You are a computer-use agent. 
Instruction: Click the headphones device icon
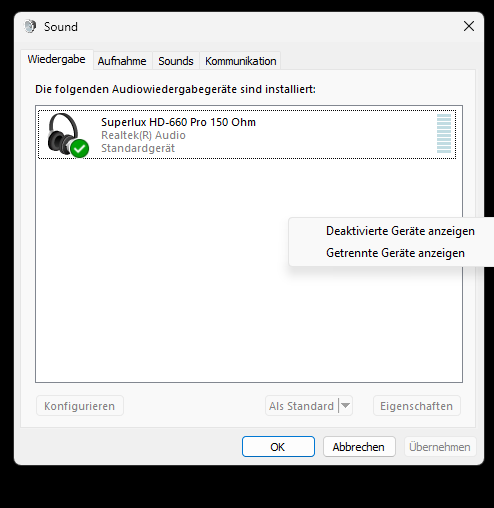pos(65,134)
